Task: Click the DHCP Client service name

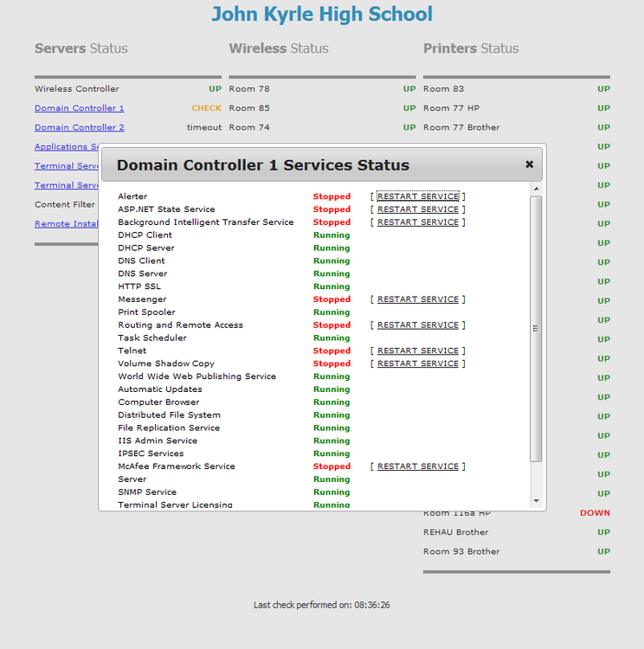Action: (x=145, y=235)
